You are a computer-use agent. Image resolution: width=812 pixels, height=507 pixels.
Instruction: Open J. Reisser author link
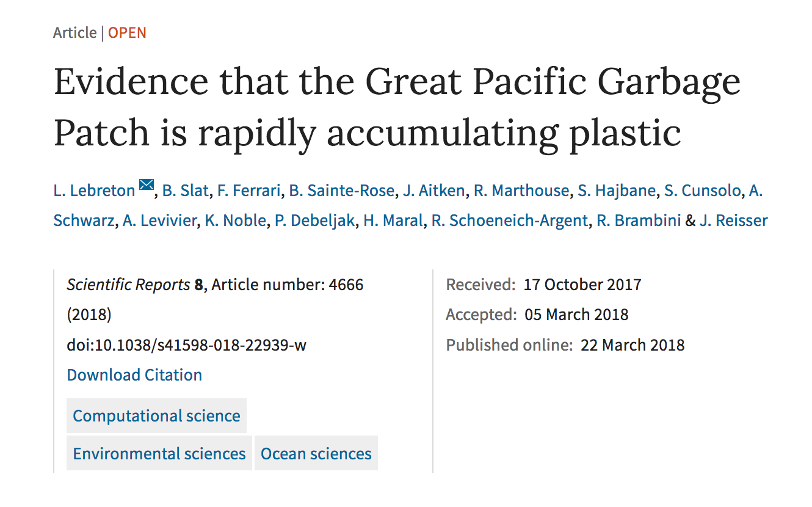pos(734,221)
